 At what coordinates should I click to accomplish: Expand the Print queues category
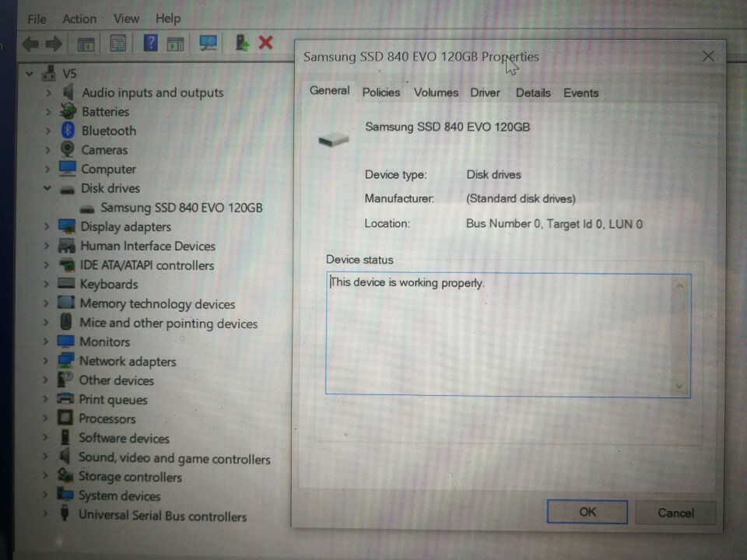point(45,399)
